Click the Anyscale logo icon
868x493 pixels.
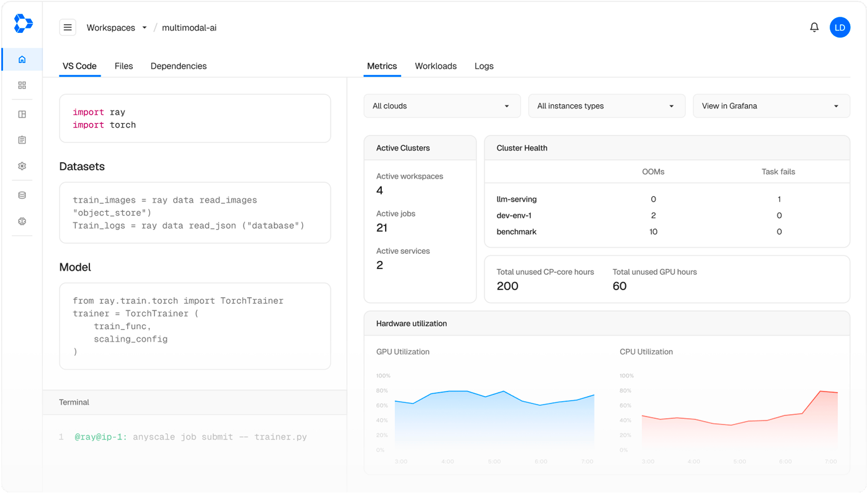pyautogui.click(x=23, y=23)
